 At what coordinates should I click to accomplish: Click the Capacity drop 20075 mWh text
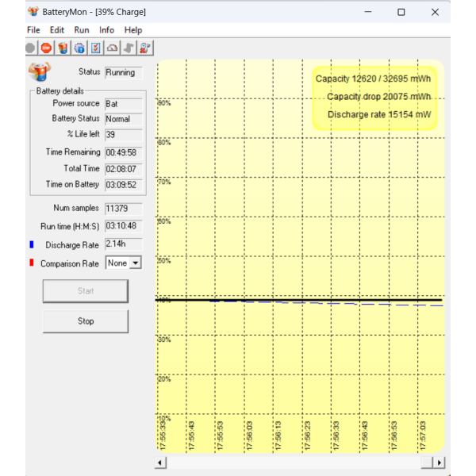tap(378, 97)
